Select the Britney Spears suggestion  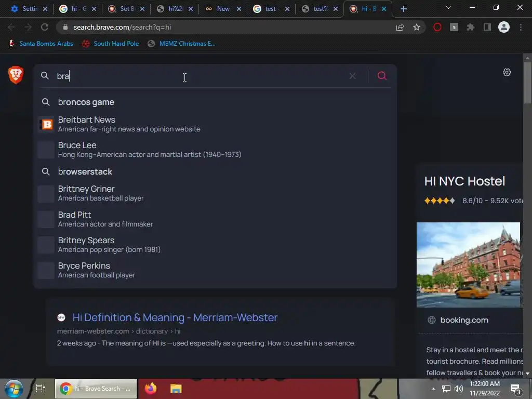(215, 245)
